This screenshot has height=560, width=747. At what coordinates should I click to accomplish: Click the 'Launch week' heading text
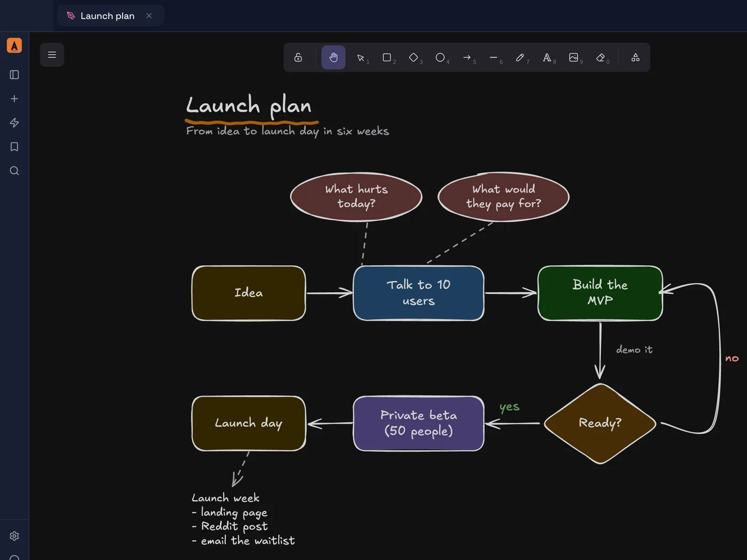tap(226, 498)
